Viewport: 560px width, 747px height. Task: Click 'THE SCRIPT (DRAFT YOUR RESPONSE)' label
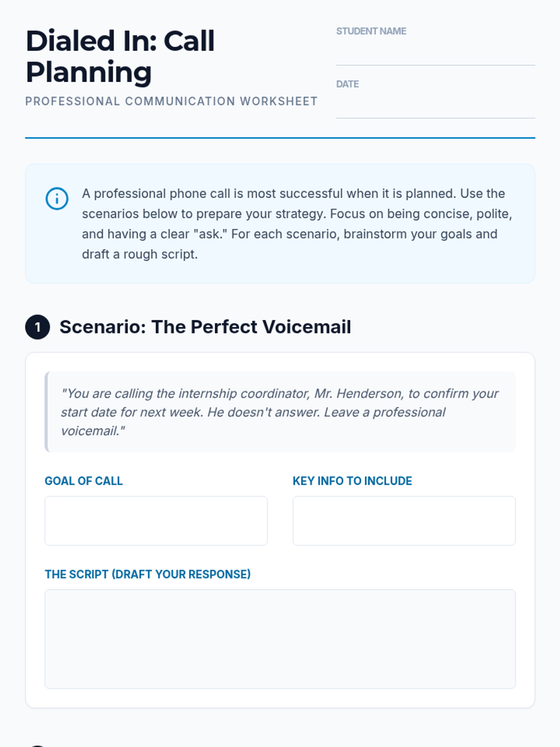coord(147,574)
